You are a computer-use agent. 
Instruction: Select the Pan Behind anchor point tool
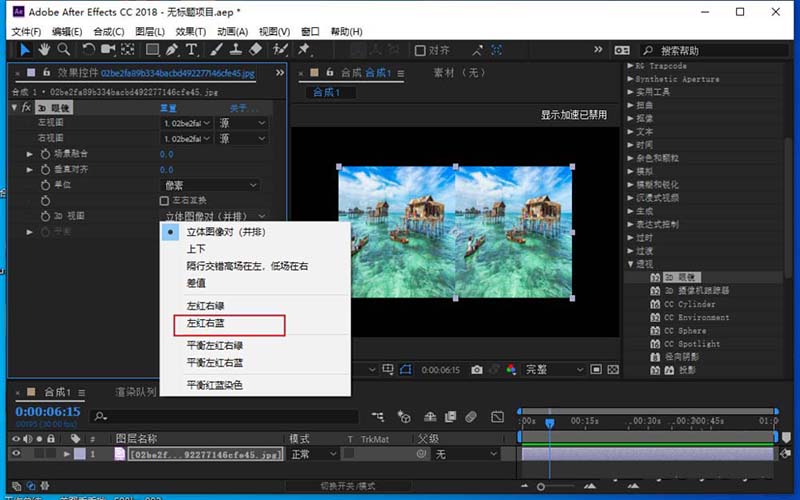[x=128, y=49]
